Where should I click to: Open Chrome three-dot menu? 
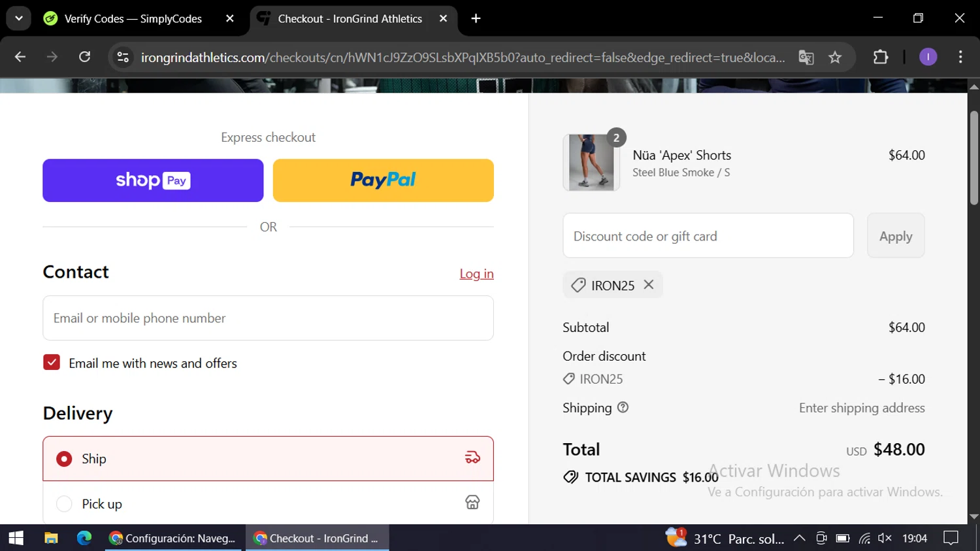pyautogui.click(x=960, y=58)
